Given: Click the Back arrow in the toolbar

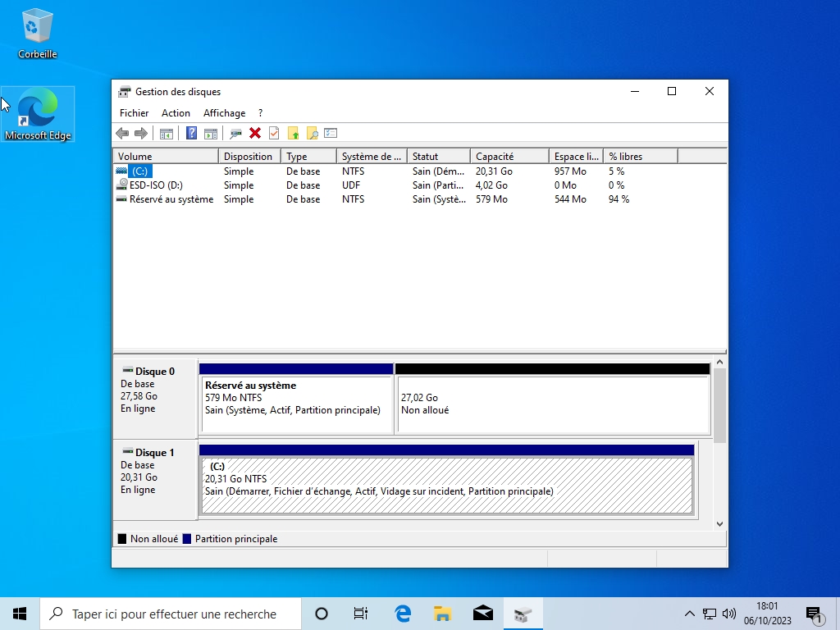Looking at the screenshot, I should pyautogui.click(x=122, y=133).
